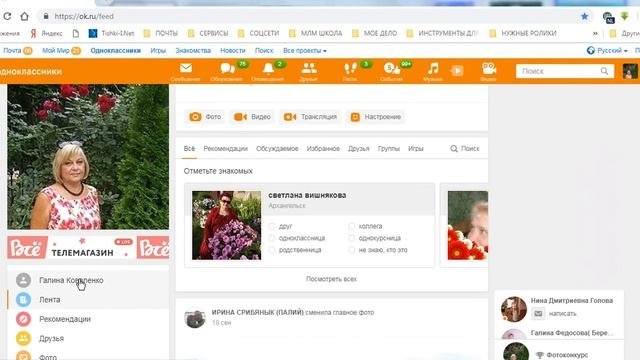The height and width of the screenshot is (360, 640).
Task: Click the Рекомендации compass sidebar icon
Action: click(x=23, y=319)
